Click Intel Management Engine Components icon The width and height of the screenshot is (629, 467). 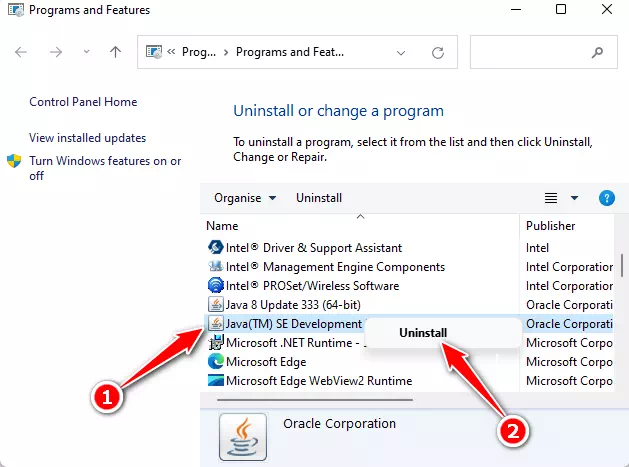(215, 266)
